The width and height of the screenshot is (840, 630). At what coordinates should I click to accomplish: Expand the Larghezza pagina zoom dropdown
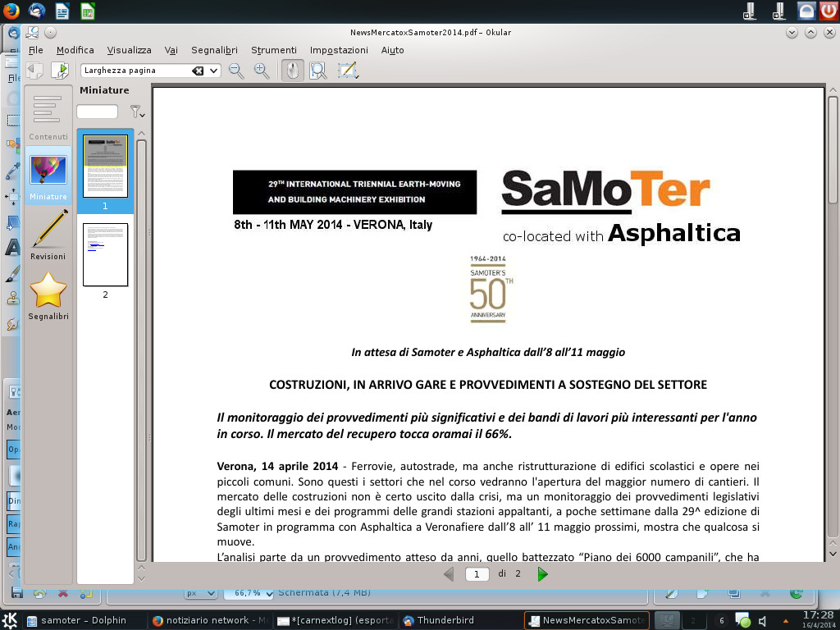(214, 71)
